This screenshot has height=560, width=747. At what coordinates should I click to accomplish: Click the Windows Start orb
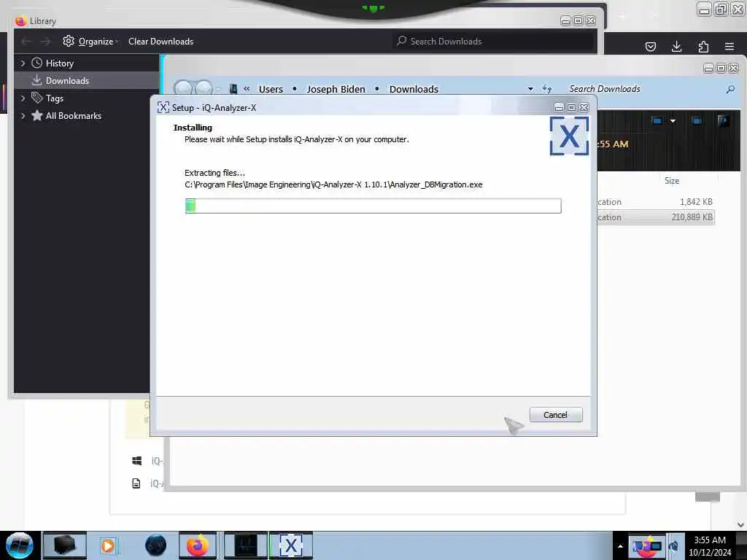tap(20, 545)
